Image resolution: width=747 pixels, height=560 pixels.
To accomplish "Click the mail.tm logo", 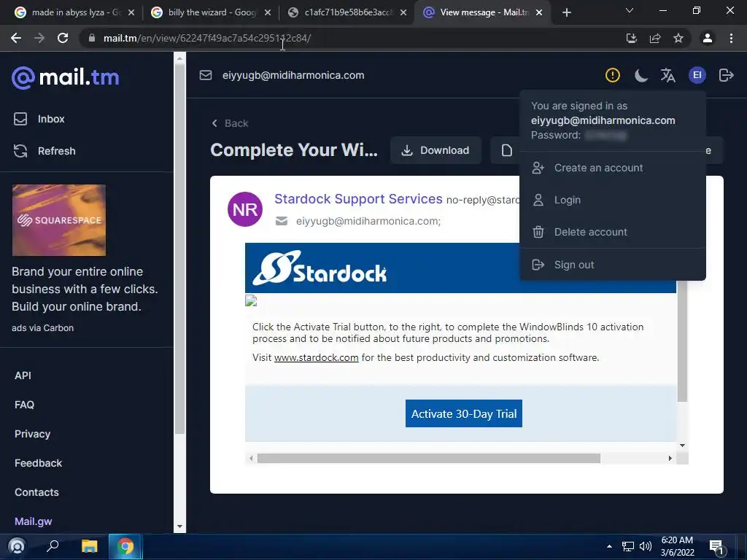I will click(x=65, y=77).
